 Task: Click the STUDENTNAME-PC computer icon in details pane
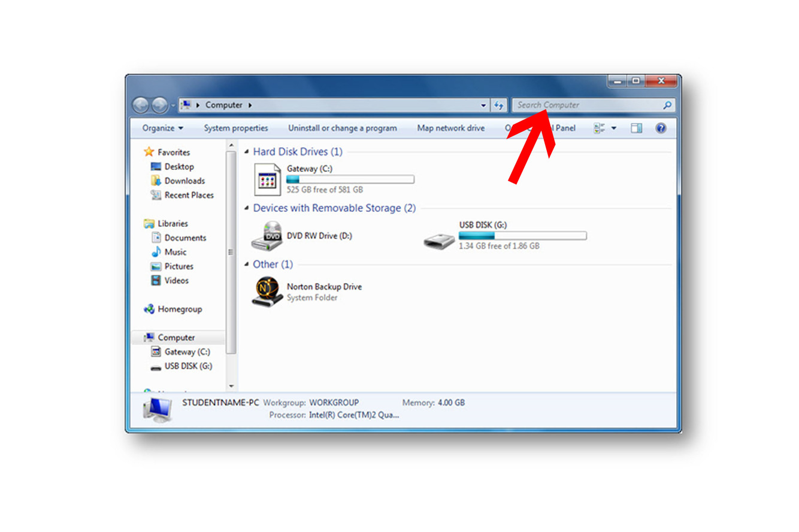156,409
